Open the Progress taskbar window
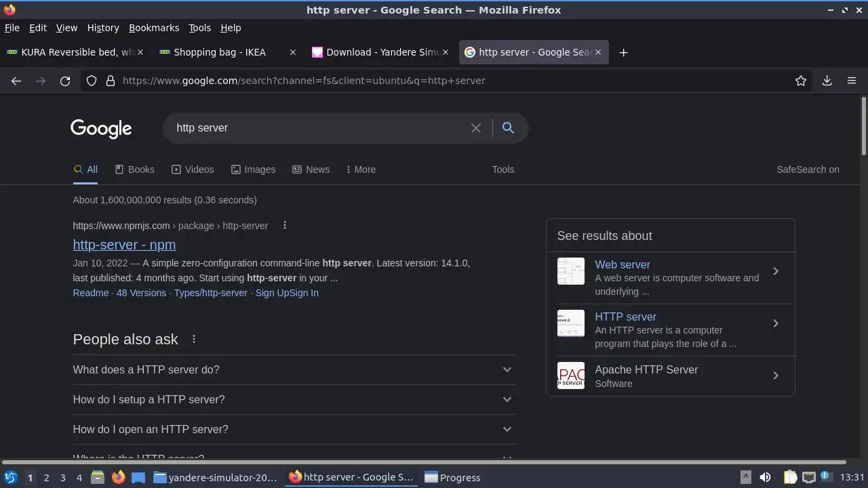 click(453, 478)
